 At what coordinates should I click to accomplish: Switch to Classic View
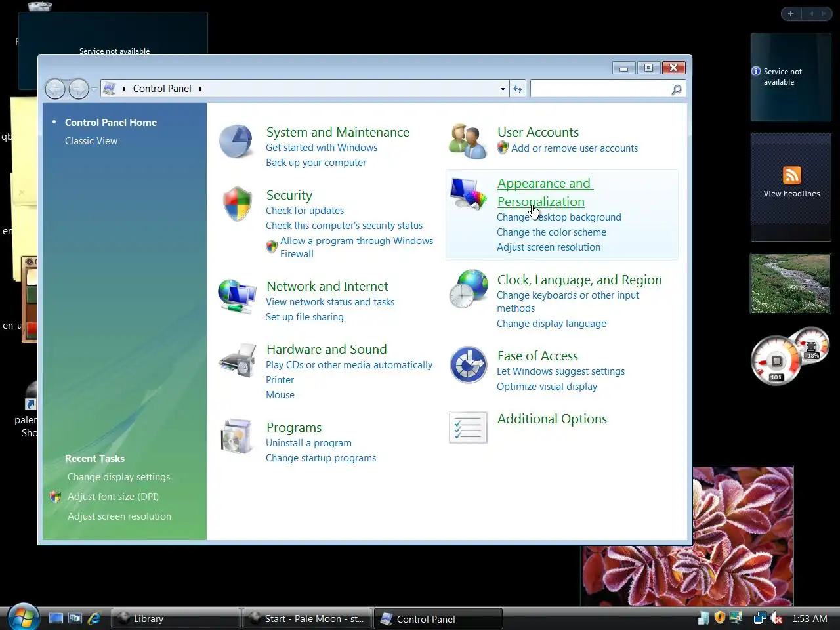91,141
